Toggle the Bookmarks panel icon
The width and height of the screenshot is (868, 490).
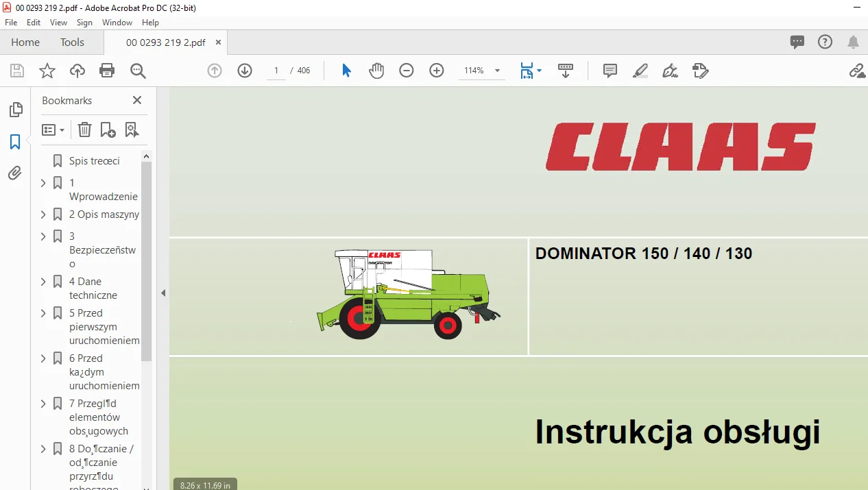[15, 142]
